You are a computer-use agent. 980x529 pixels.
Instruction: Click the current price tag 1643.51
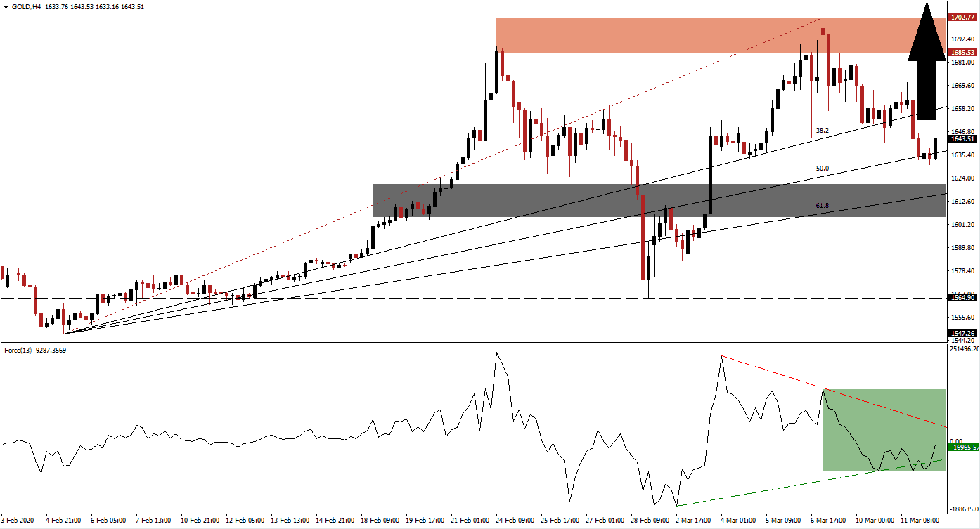pyautogui.click(x=962, y=139)
